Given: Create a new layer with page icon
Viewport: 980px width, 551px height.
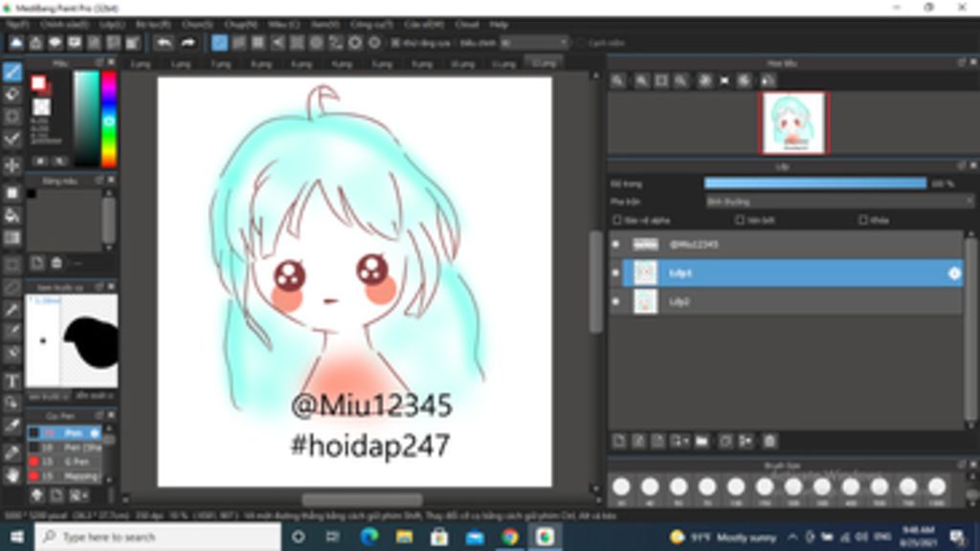Looking at the screenshot, I should (619, 441).
